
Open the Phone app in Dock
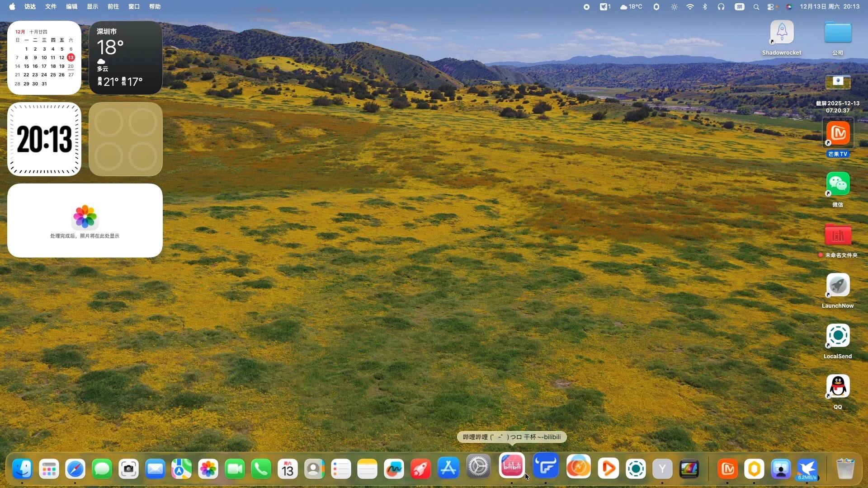click(x=261, y=469)
